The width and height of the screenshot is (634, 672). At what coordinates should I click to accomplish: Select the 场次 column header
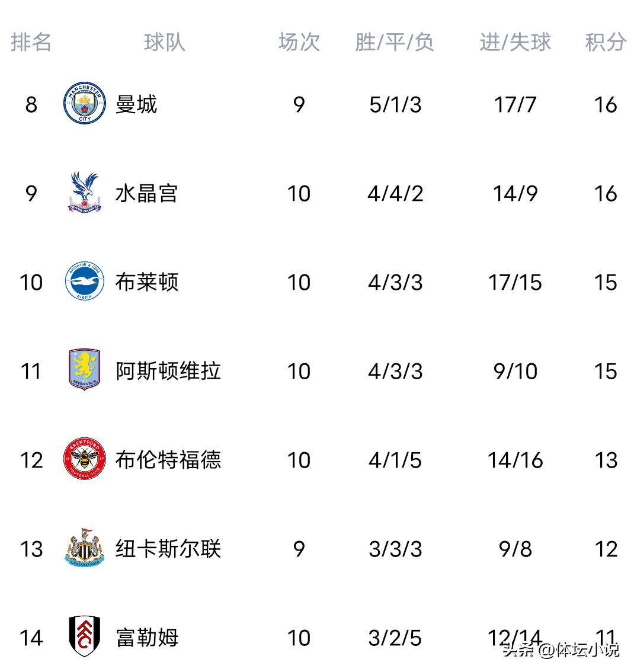299,42
